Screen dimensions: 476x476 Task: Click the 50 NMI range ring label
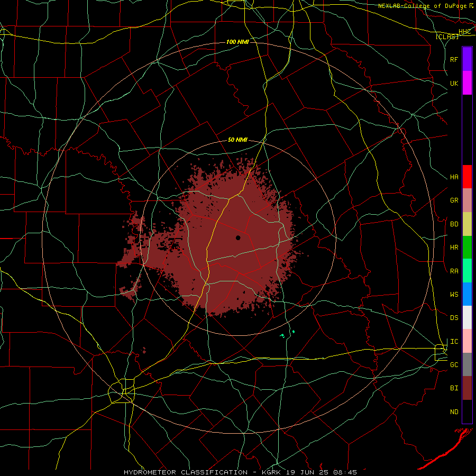click(x=237, y=140)
